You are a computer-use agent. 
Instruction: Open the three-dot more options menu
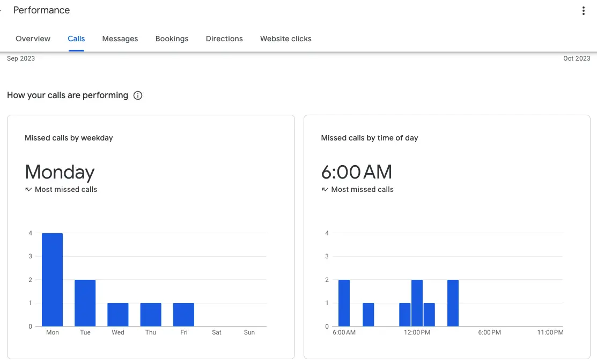pos(583,11)
